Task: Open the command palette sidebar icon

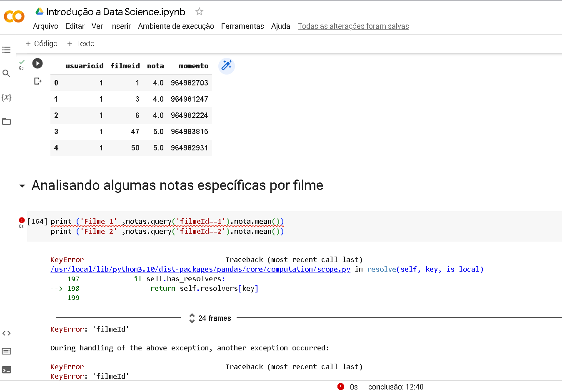Action: click(6, 351)
